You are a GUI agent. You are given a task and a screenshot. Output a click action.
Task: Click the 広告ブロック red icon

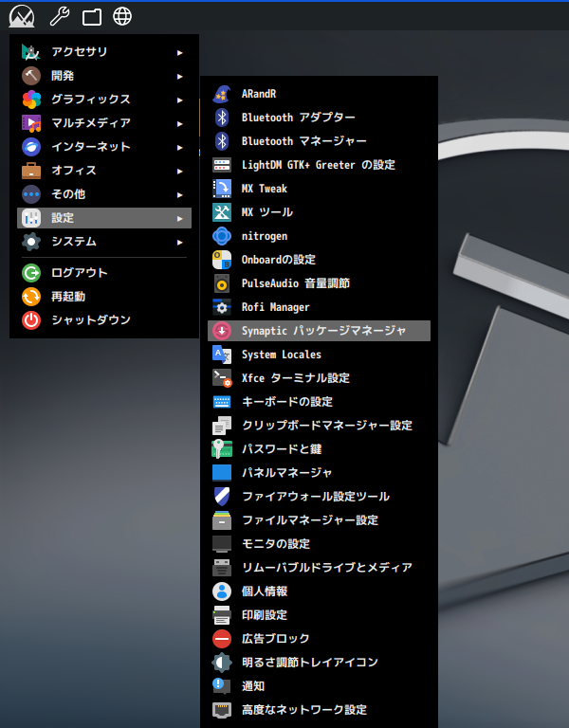(222, 638)
